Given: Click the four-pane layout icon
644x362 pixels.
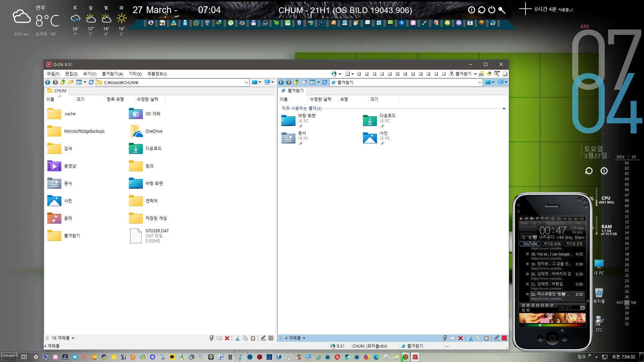Looking at the screenshot, I should 359,74.
